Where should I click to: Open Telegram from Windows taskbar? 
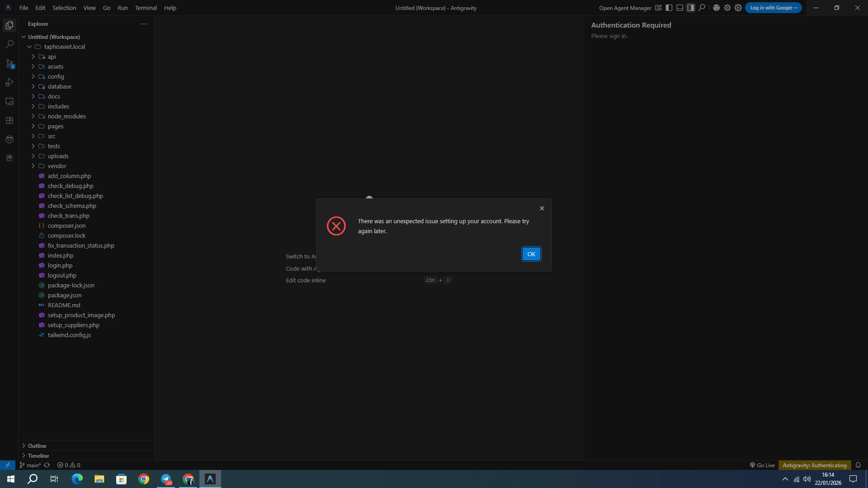pyautogui.click(x=166, y=479)
